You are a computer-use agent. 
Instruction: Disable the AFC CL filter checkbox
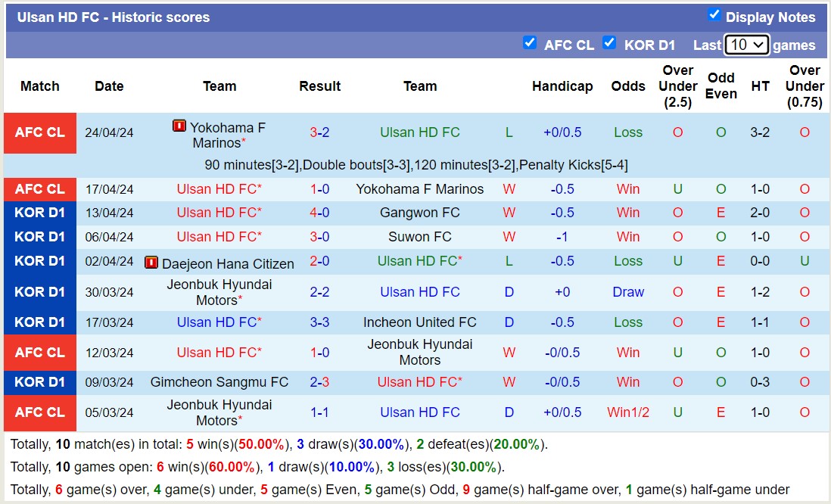tap(530, 43)
